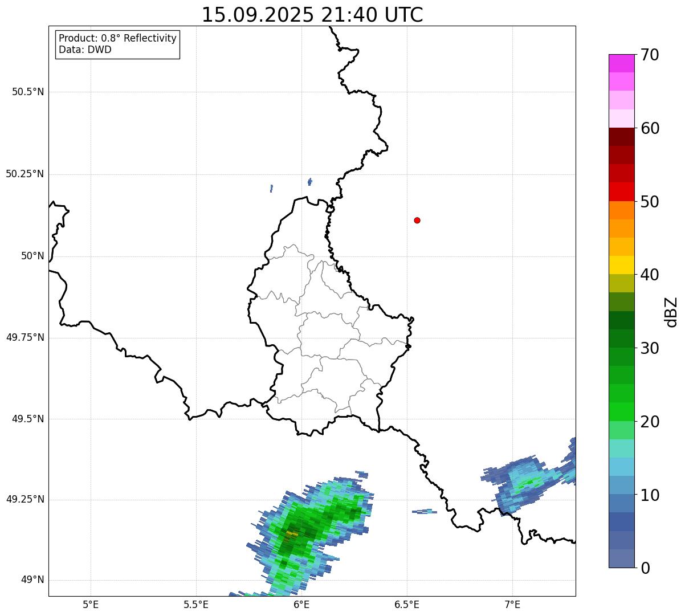This screenshot has height=616, width=685.
Task: Click the colorbar 0 tick label
Action: pyautogui.click(x=645, y=568)
